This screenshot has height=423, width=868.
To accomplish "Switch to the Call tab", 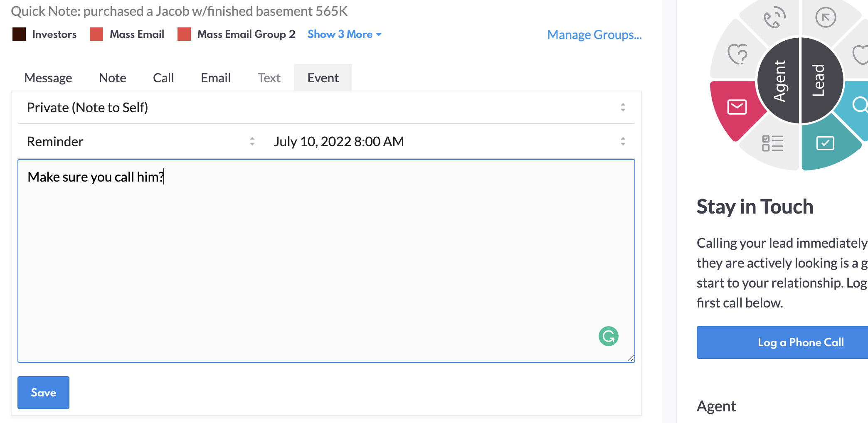I will [x=163, y=78].
